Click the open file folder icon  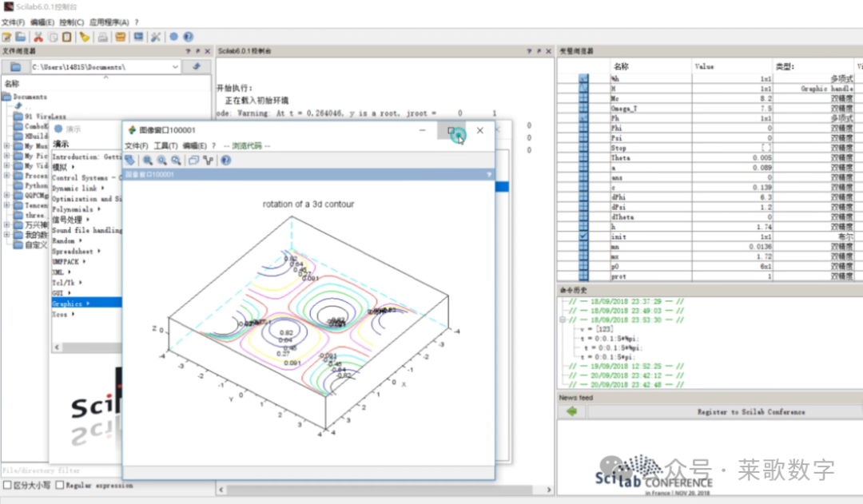click(21, 37)
